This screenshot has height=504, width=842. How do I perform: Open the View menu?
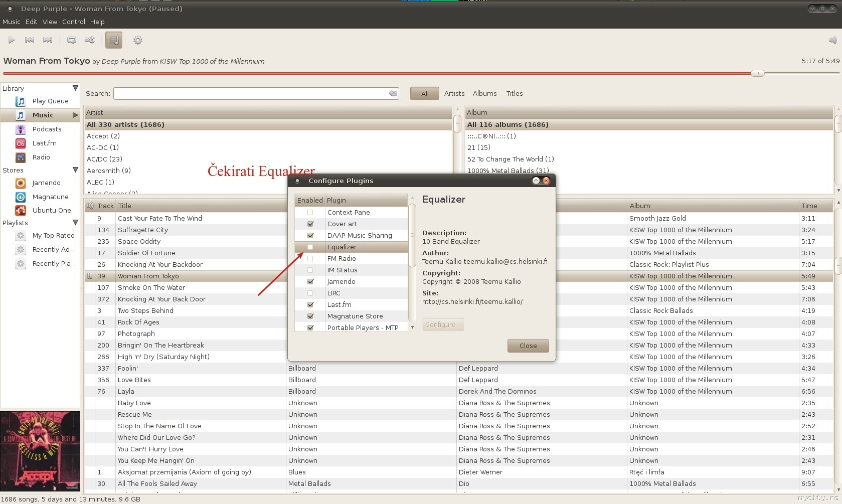50,22
